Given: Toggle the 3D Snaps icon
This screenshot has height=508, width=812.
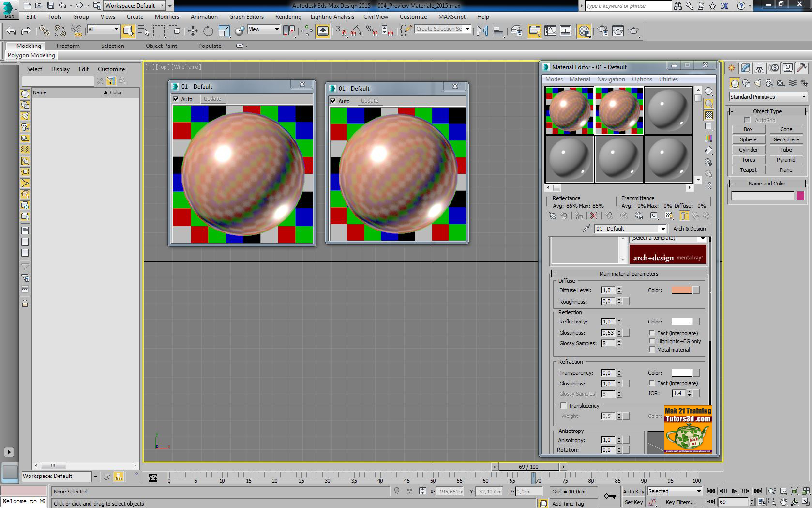Looking at the screenshot, I should click(341, 31).
